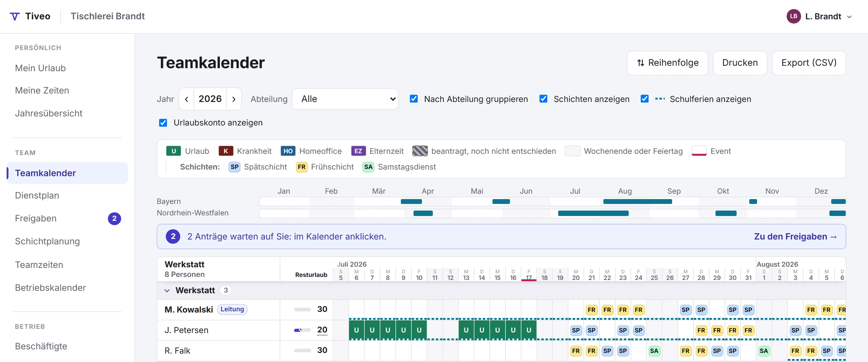Toggle Urlaubskonto anzeigen checkbox
The image size is (868, 362).
pos(163,122)
